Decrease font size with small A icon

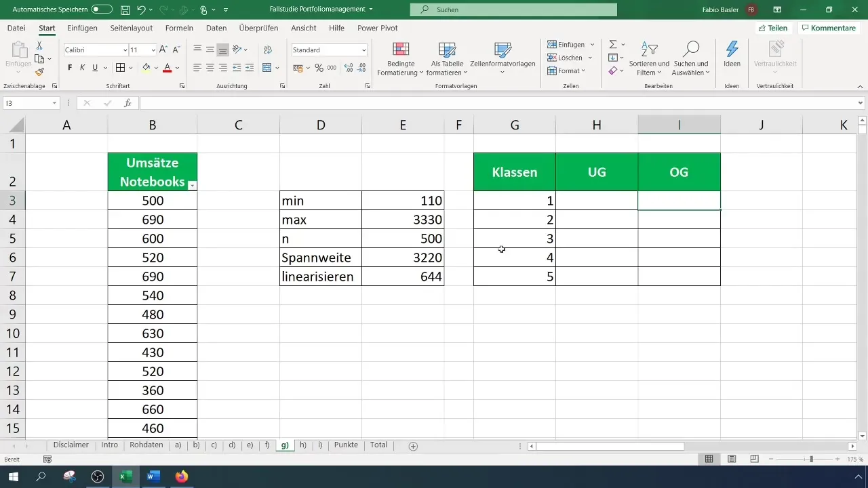click(x=176, y=50)
